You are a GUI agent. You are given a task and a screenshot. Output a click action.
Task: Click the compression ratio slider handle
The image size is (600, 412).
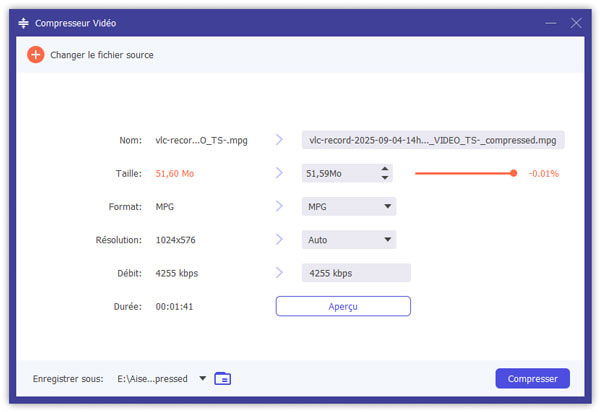[513, 173]
